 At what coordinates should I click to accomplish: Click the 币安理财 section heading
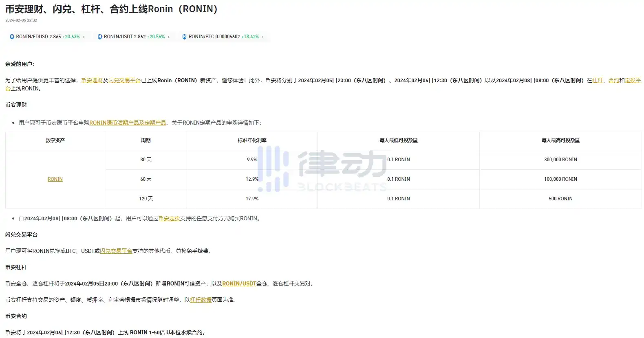pyautogui.click(x=16, y=105)
